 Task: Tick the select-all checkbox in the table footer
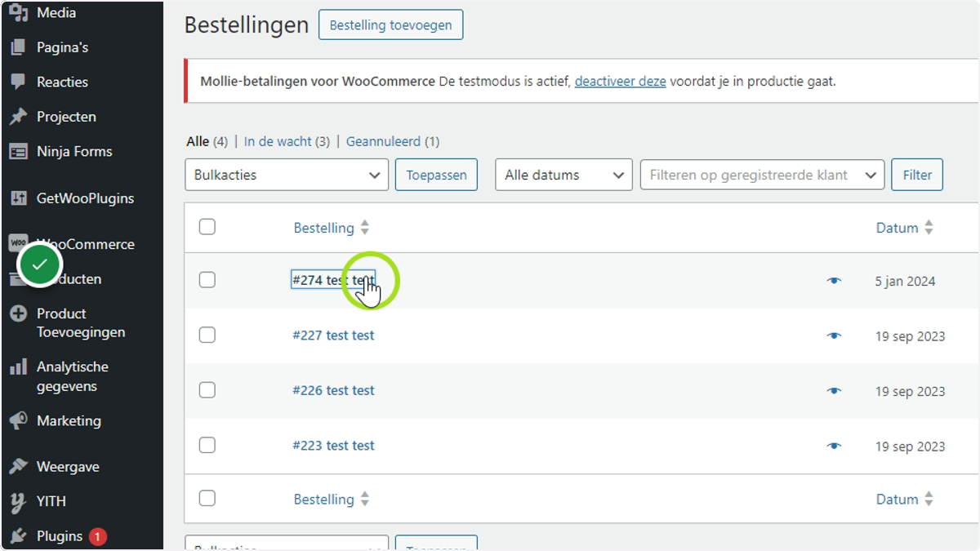click(x=207, y=498)
